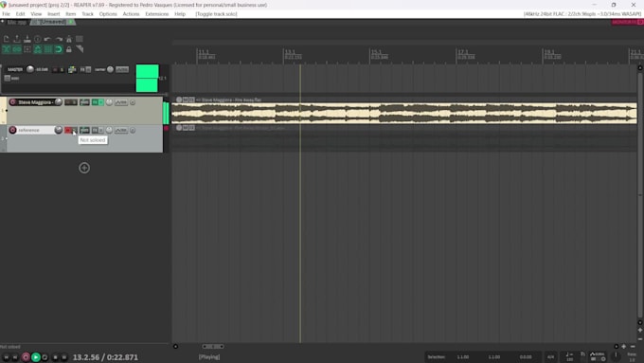Click the green Play button
This screenshot has height=363, width=644.
point(36,357)
